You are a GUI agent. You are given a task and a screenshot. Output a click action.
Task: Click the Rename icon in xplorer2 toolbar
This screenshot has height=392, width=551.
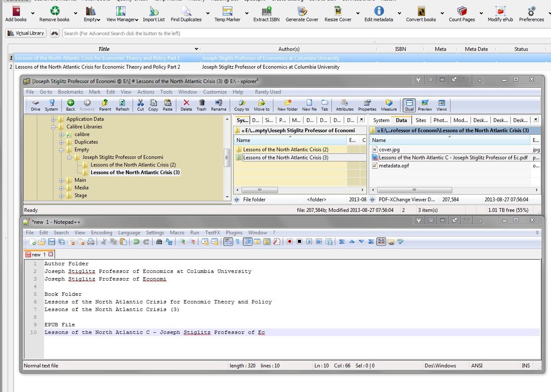click(218, 105)
